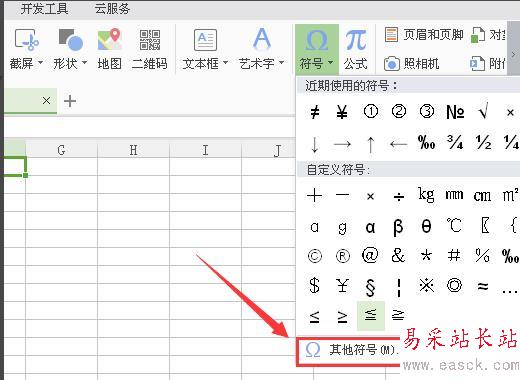Insert the custom + plus symbol
520x380 pixels.
(314, 195)
